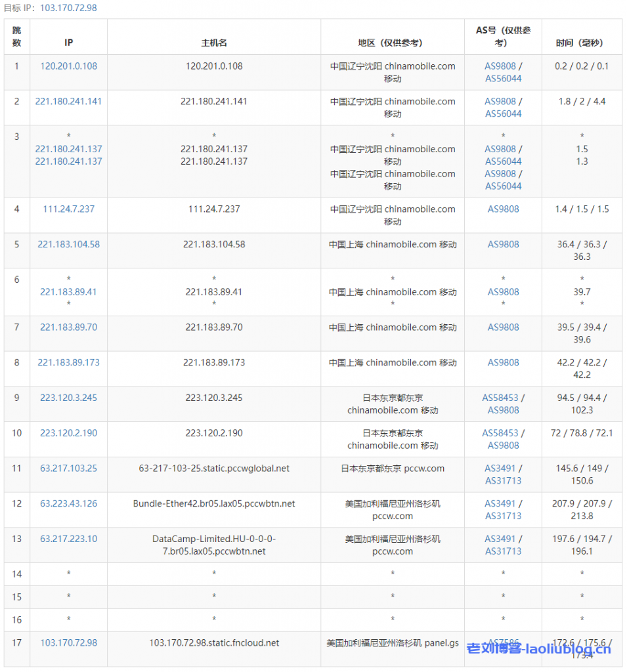Viewport: 627px width, 672px height.
Task: Click the 主机名 column header
Action: (213, 37)
